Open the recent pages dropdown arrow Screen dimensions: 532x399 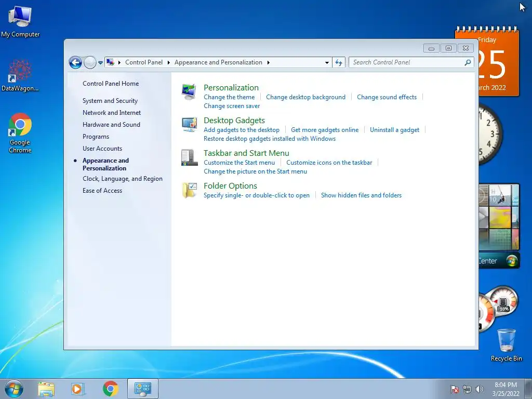[x=100, y=63]
